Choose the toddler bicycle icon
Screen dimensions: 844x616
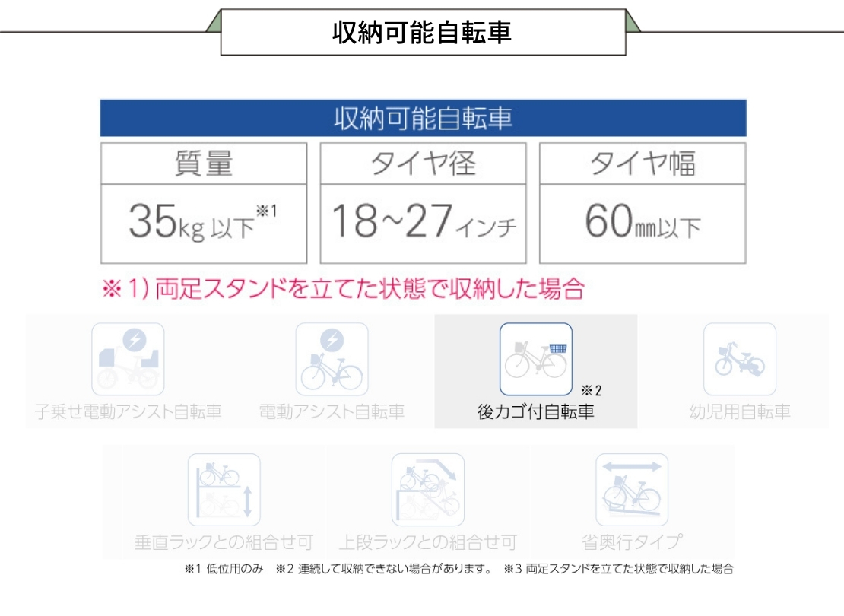(x=739, y=359)
